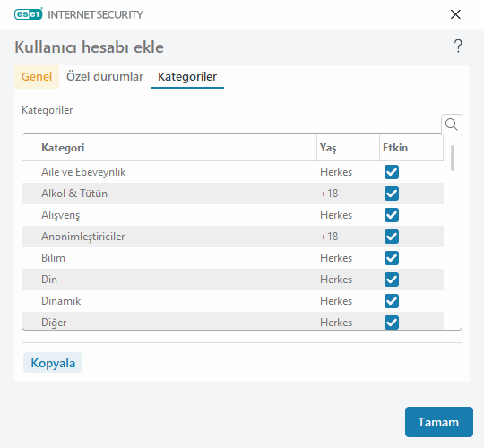This screenshot has width=484, height=448.
Task: Click the +18 age for Anonimleştiriciler
Action: (329, 237)
